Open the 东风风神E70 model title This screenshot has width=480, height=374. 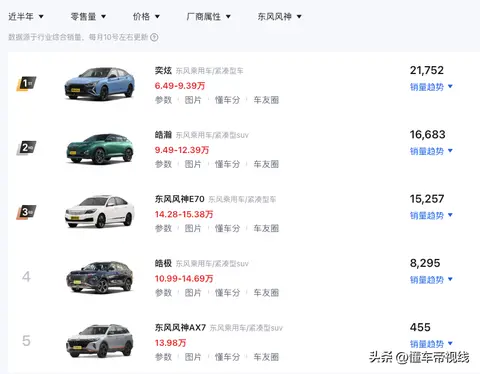180,199
